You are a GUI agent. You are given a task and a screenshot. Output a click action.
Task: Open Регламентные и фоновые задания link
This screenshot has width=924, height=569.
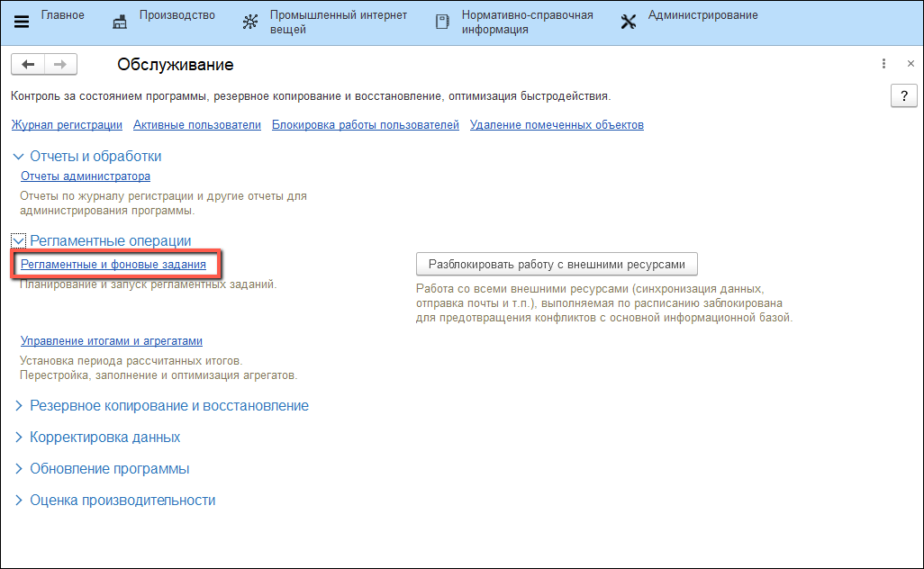pyautogui.click(x=113, y=265)
